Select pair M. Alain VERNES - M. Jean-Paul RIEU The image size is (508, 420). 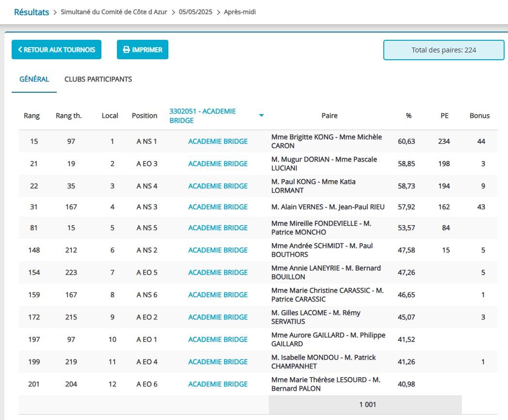click(x=328, y=207)
